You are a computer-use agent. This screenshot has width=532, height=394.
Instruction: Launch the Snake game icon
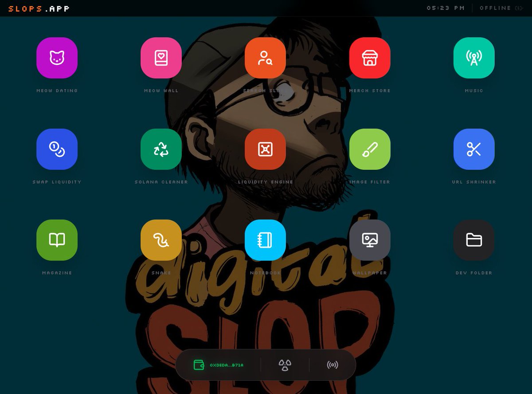161,240
